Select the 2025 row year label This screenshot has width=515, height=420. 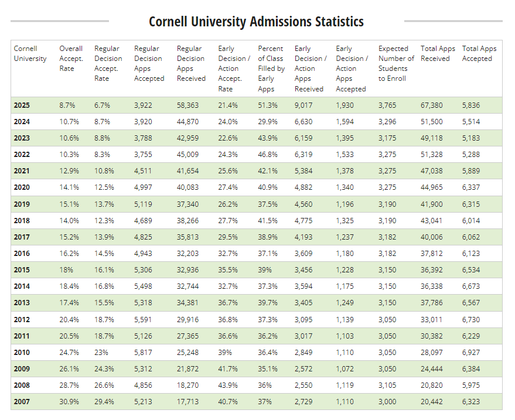22,105
